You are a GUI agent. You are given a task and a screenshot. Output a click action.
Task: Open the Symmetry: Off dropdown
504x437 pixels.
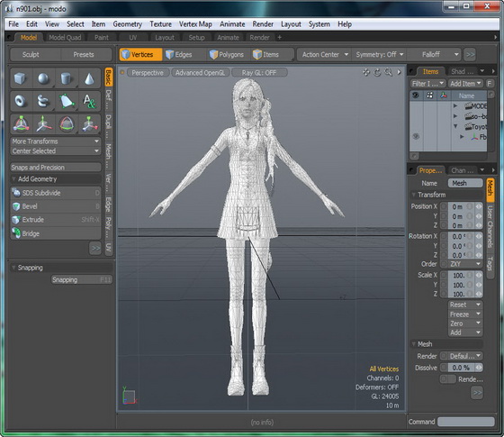379,54
